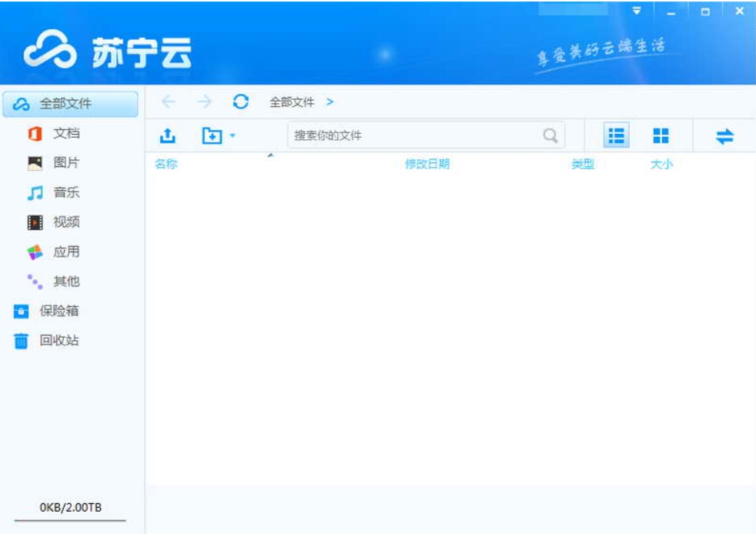
Task: Click the storage usage progress bar
Action: tap(70, 520)
